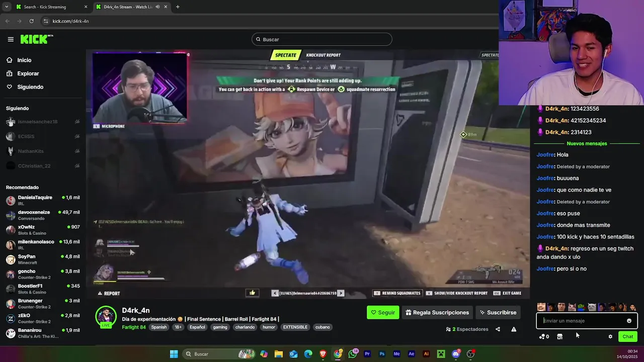Open the emoji picker in chat box
Viewport: 644px width, 362px height.
629,321
